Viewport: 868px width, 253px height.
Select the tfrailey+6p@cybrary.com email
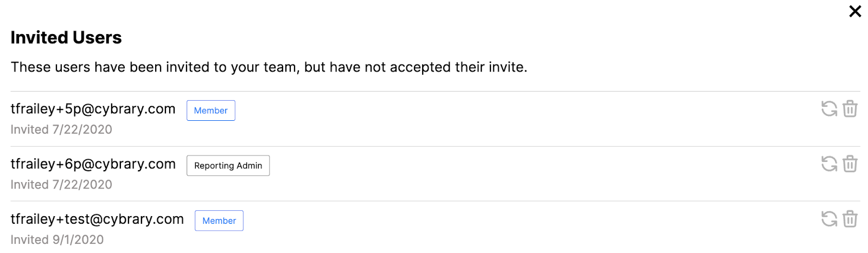click(93, 164)
